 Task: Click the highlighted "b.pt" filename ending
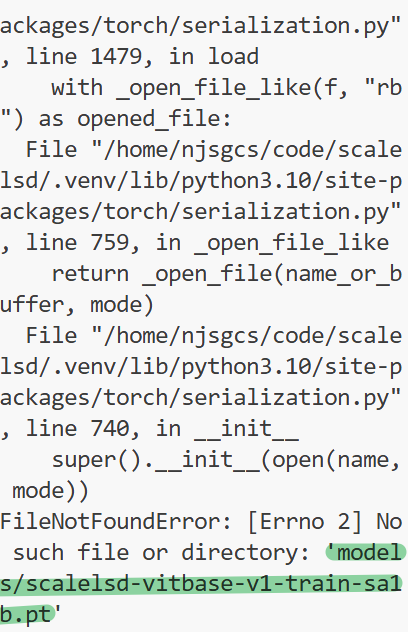click(27, 615)
